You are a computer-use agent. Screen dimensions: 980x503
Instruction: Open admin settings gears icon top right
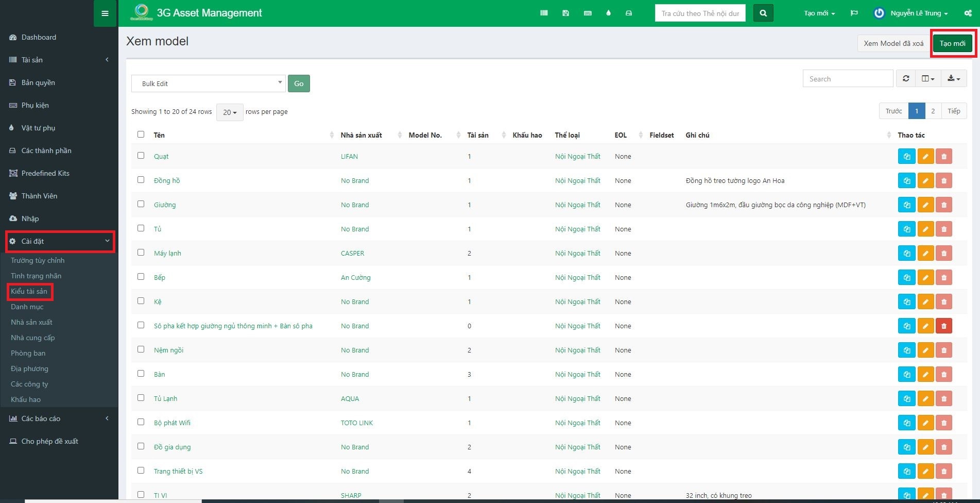pos(968,13)
